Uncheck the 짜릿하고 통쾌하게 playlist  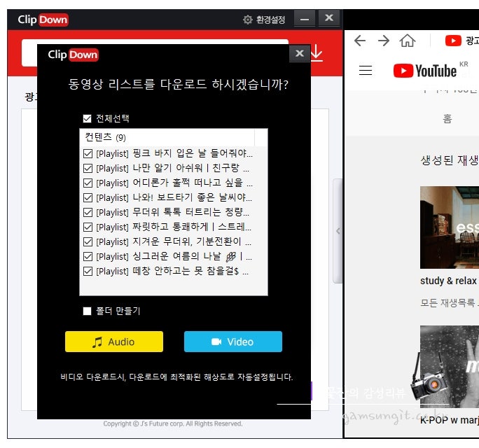[88, 227]
